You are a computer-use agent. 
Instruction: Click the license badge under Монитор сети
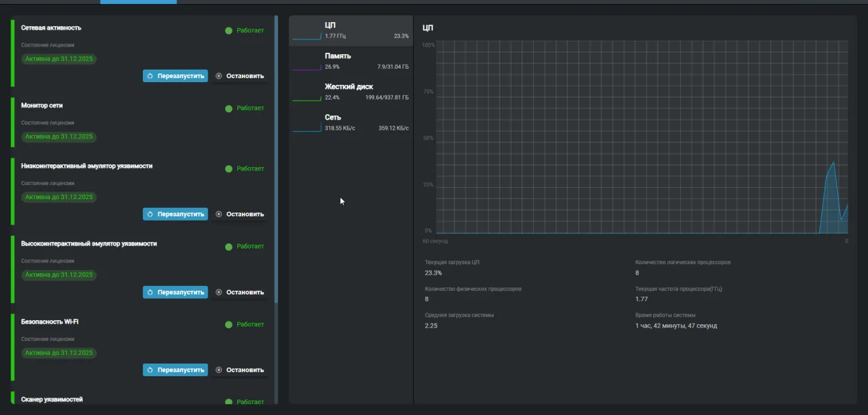coord(59,137)
